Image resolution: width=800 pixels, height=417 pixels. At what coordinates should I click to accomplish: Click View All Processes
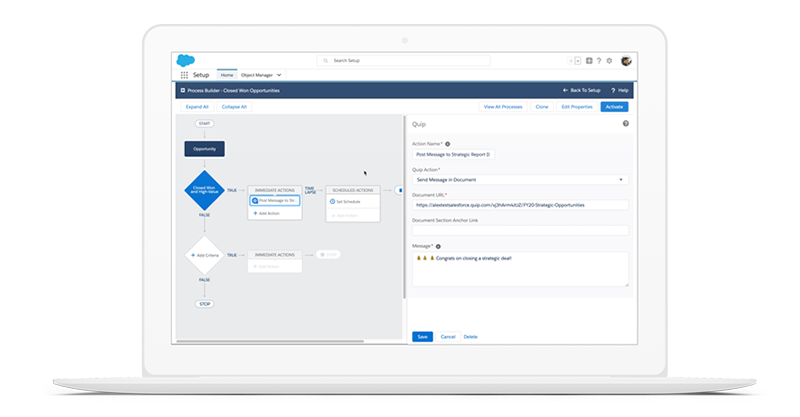click(503, 107)
